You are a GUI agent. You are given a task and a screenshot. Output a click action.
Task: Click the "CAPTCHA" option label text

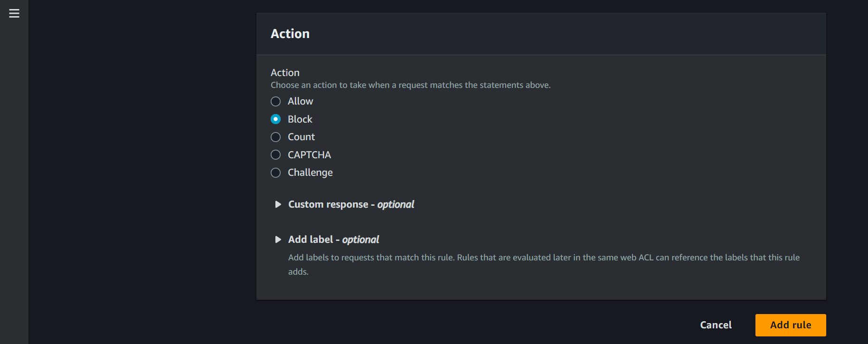pos(309,155)
